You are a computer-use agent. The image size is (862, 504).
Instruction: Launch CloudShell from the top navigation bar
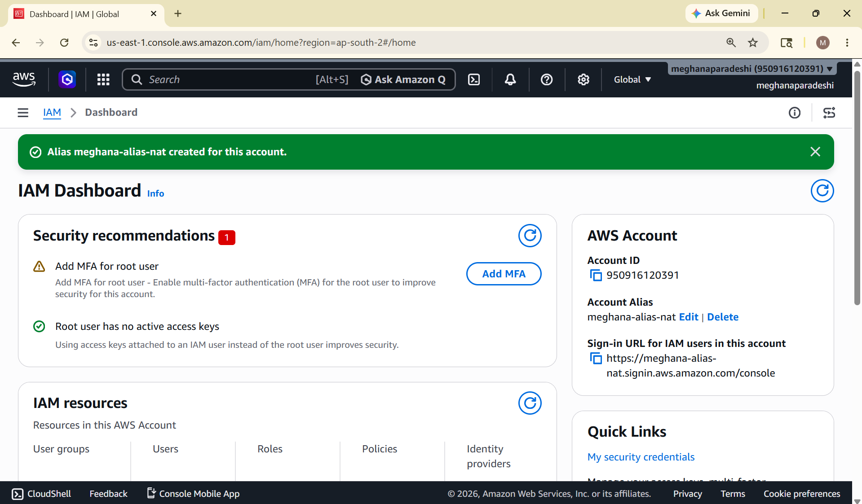tap(474, 79)
